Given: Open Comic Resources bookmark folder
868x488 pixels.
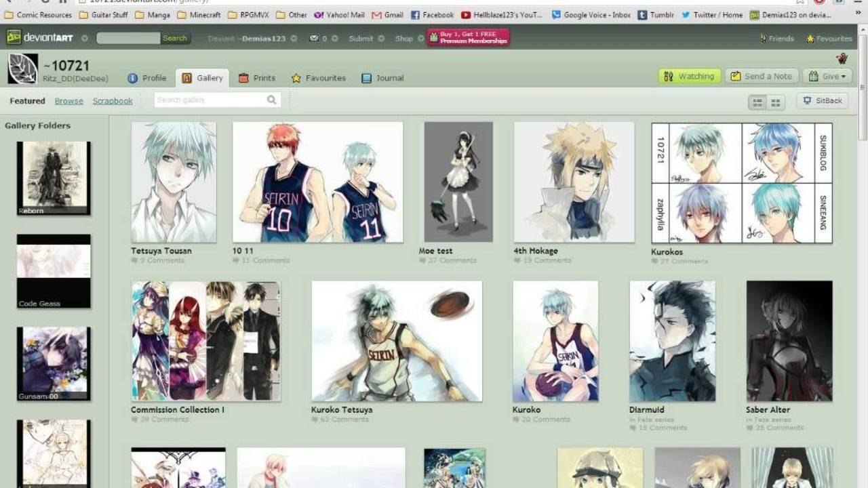Looking at the screenshot, I should pyautogui.click(x=38, y=14).
